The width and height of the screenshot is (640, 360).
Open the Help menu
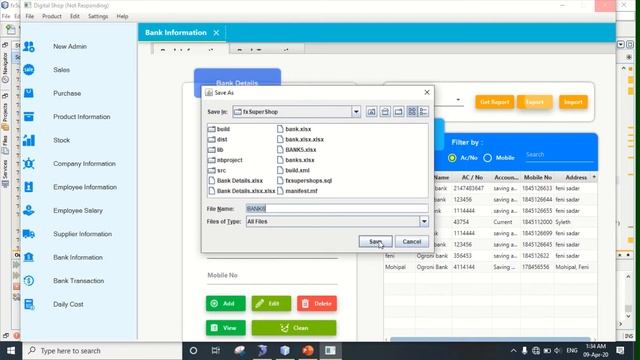122,16
